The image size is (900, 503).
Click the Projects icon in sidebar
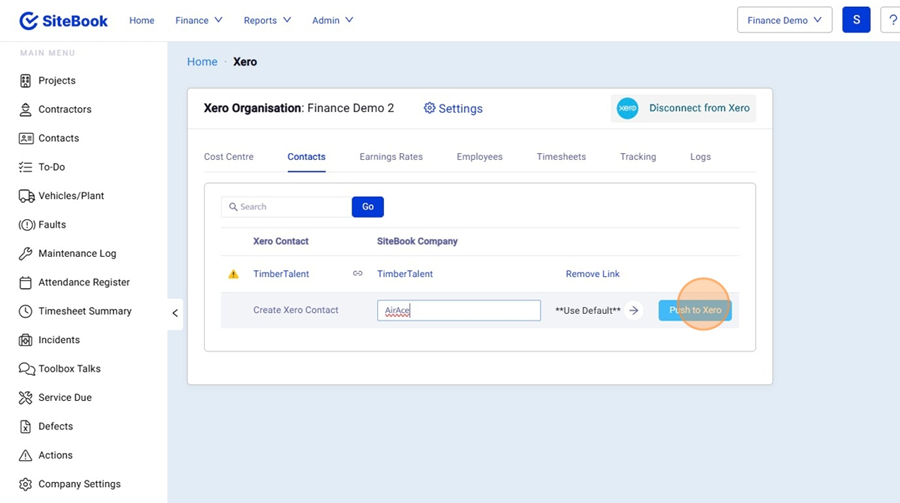point(26,81)
